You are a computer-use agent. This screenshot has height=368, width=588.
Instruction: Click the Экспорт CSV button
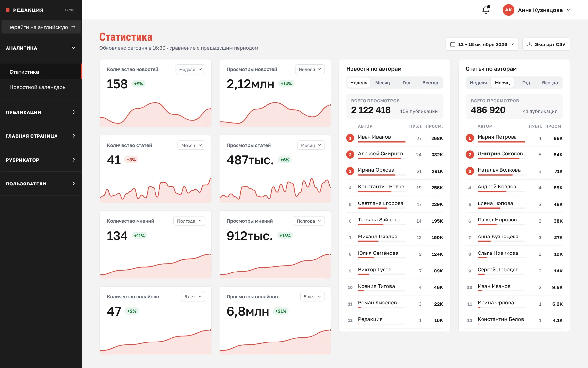point(546,44)
